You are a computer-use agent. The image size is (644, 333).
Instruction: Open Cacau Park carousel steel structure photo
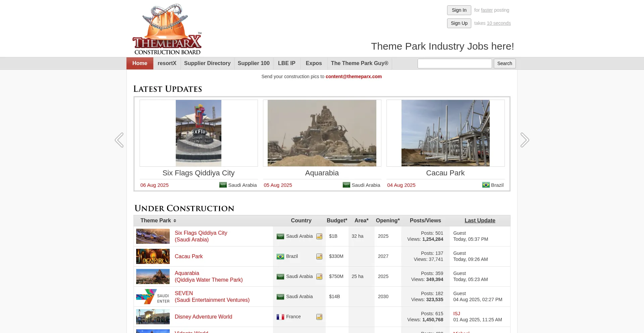click(x=445, y=133)
